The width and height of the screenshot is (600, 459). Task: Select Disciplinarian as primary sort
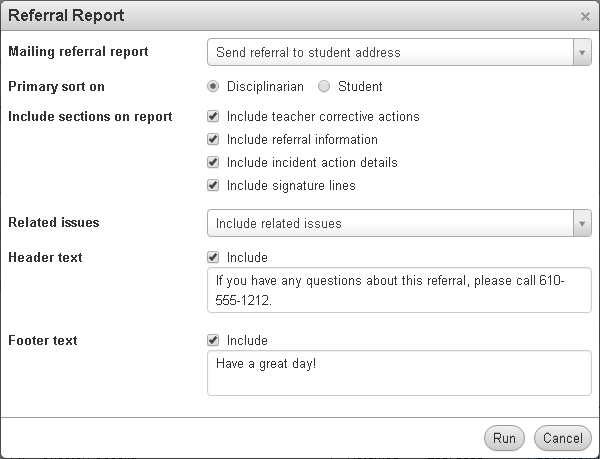coord(213,87)
